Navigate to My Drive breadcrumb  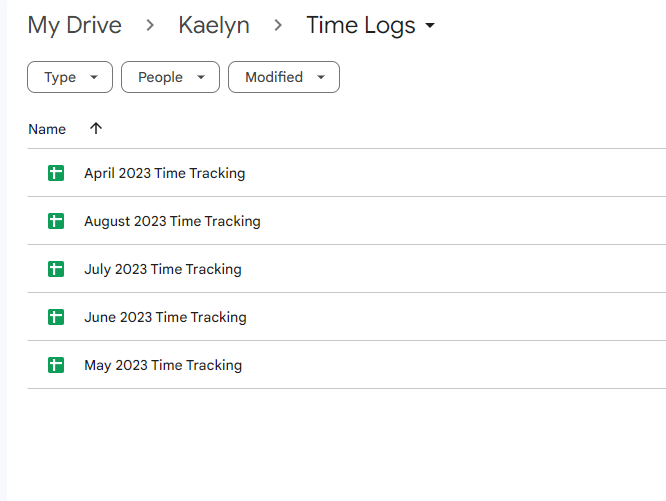click(x=74, y=26)
